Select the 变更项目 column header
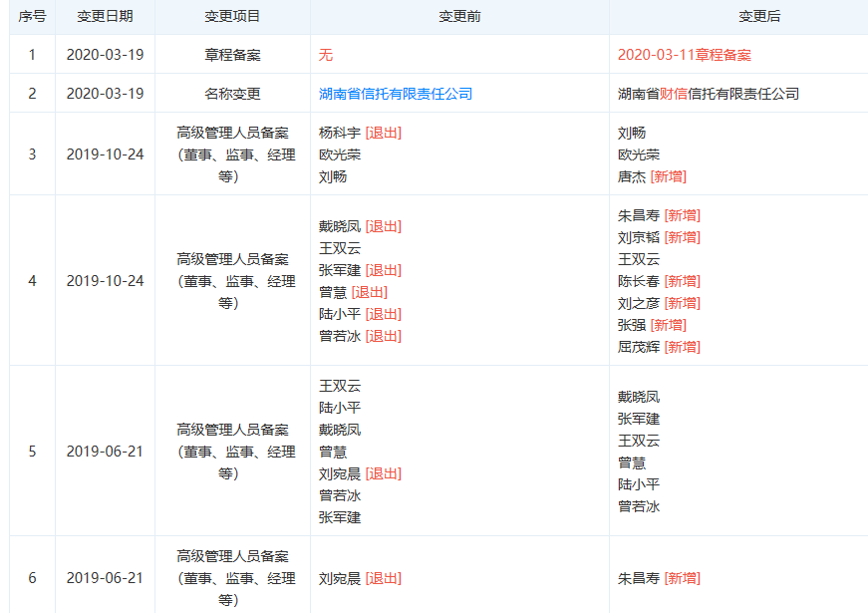Screen dimensions: 868x613 coord(232,17)
